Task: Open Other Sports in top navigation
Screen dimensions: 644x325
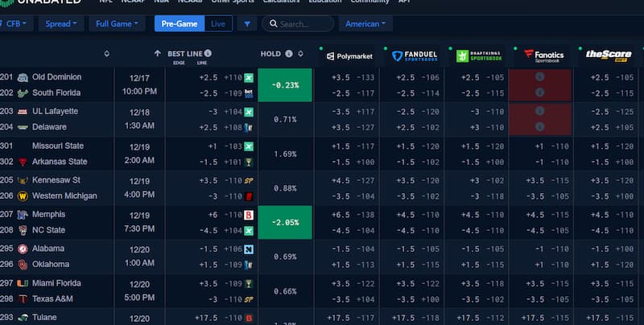Action: [232, 2]
